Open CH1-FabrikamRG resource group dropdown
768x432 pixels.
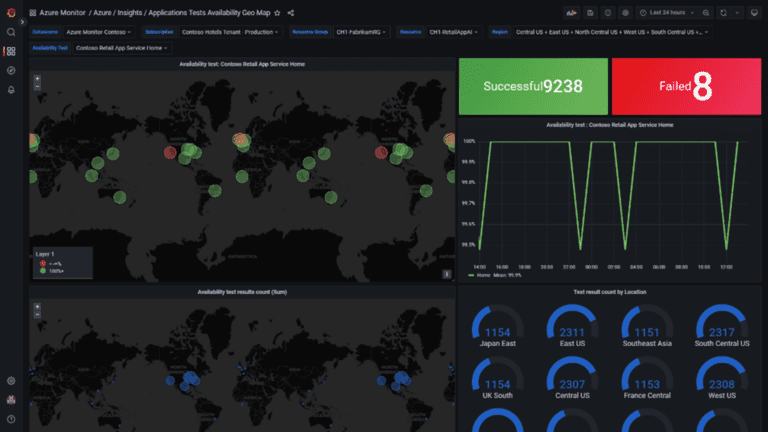[x=361, y=32]
